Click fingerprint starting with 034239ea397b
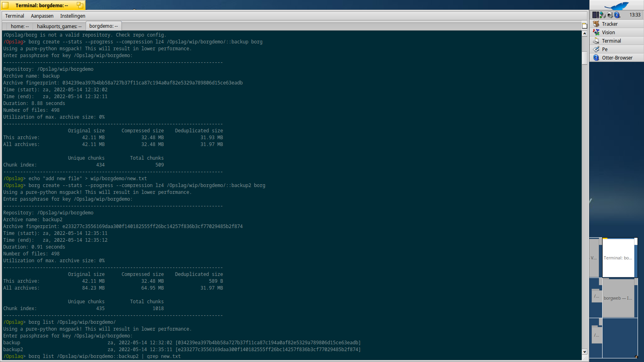Viewport: 644px width, 362px height. 153,83
